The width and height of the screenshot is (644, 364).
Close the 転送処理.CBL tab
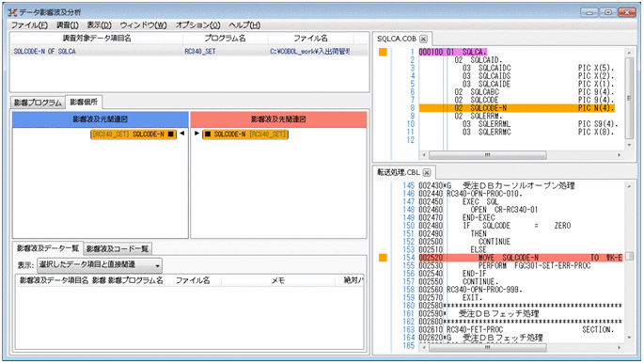427,172
